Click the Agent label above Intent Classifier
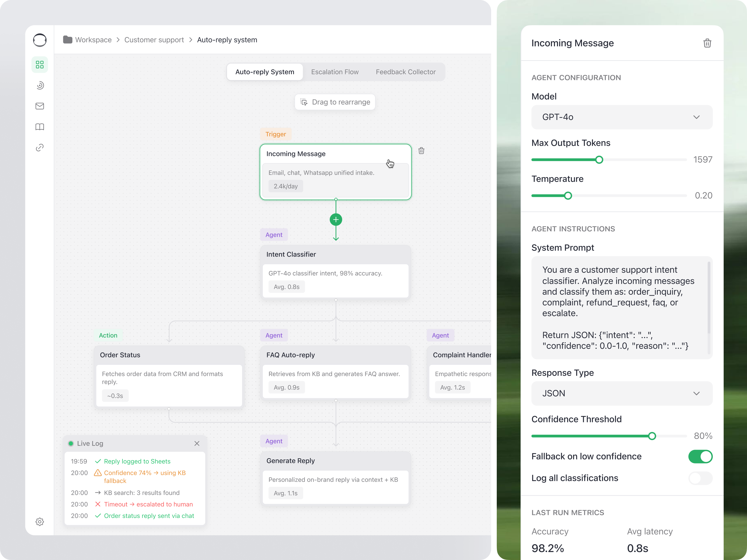Image resolution: width=747 pixels, height=560 pixels. point(274,234)
